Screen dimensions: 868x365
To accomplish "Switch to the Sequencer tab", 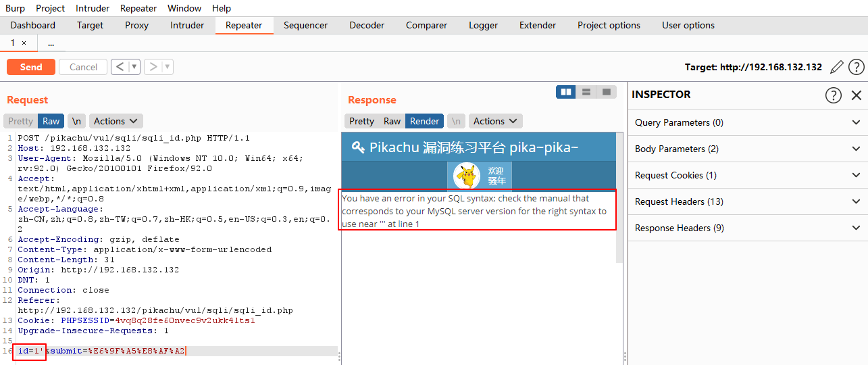I will (305, 25).
